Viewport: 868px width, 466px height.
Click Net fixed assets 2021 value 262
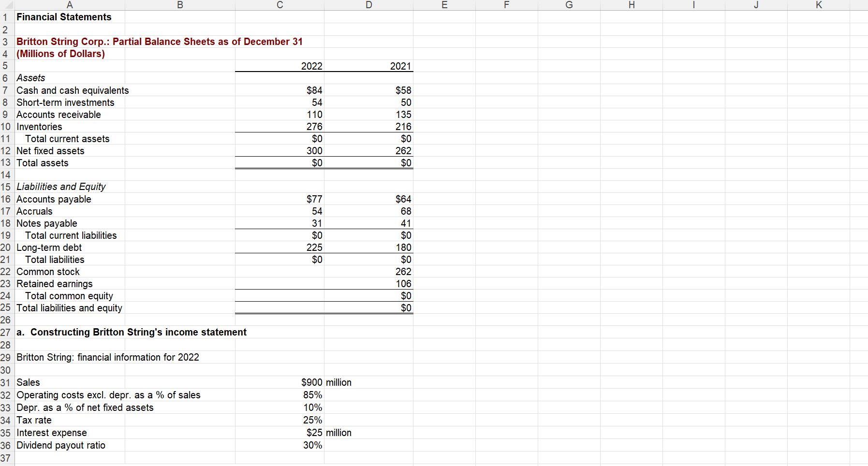point(403,151)
